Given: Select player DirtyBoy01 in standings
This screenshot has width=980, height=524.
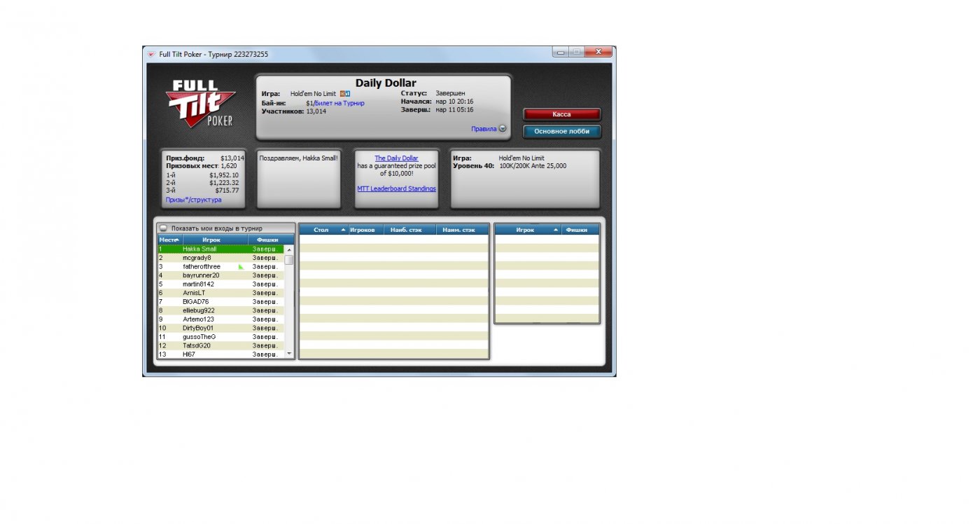Looking at the screenshot, I should [221, 328].
